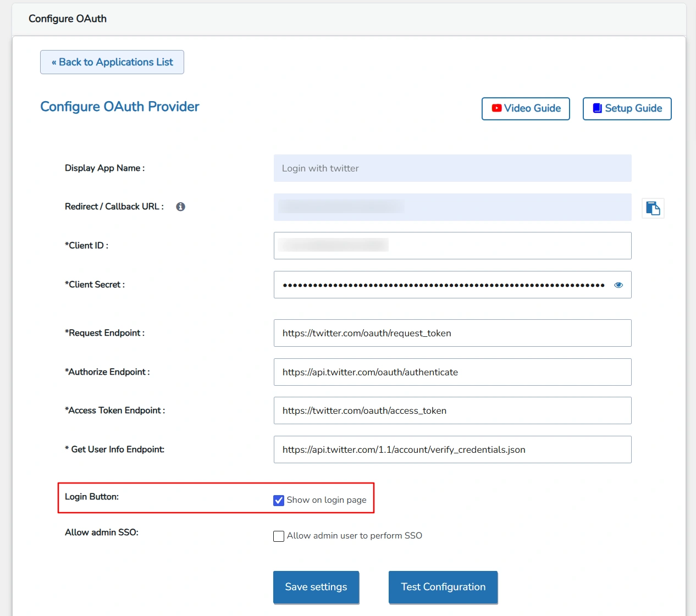Click the Display App Name field
The height and width of the screenshot is (616, 696).
point(452,168)
